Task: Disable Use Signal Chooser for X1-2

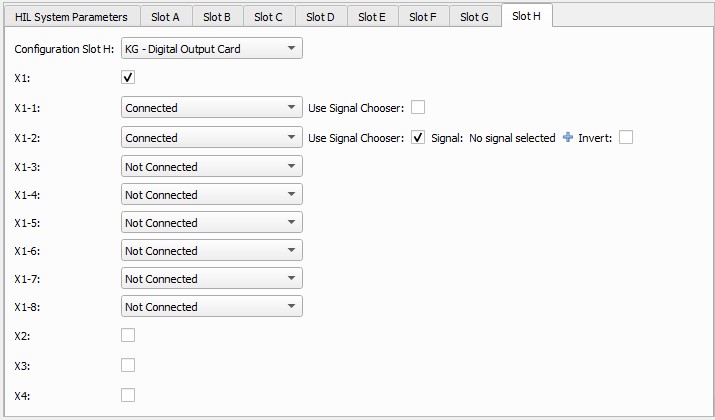Action: tap(418, 137)
